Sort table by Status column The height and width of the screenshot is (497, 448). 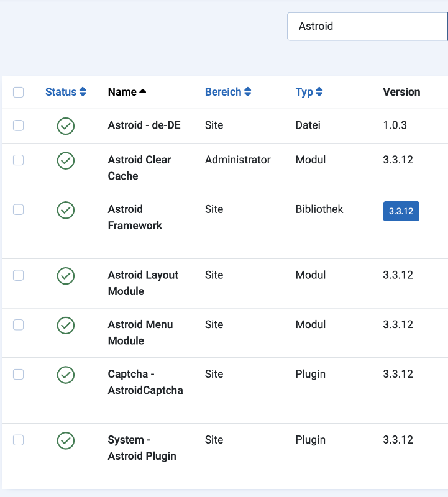[x=65, y=92]
